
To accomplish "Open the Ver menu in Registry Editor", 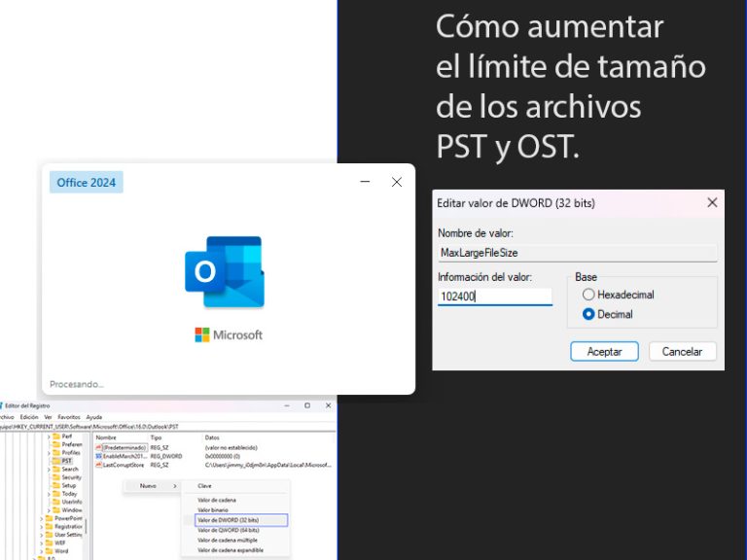I will [48, 417].
